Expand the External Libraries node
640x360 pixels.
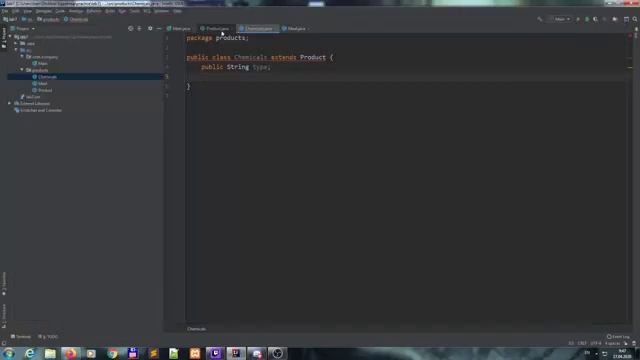pos(10,103)
